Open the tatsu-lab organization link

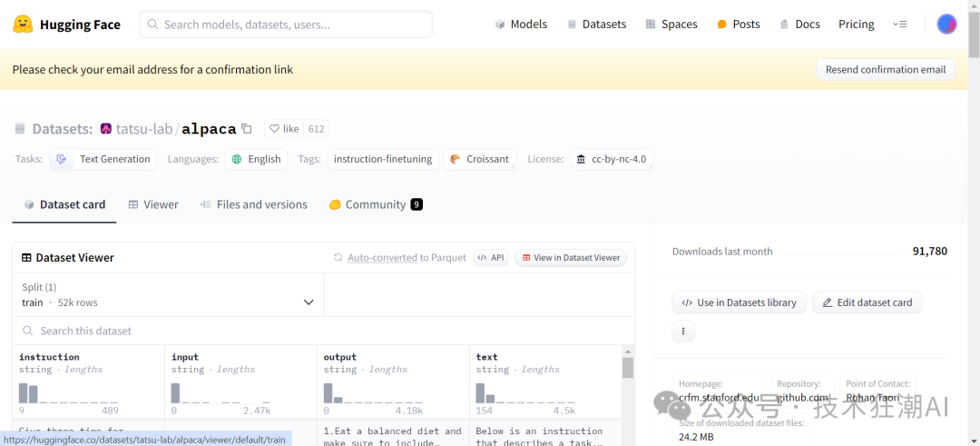(144, 129)
